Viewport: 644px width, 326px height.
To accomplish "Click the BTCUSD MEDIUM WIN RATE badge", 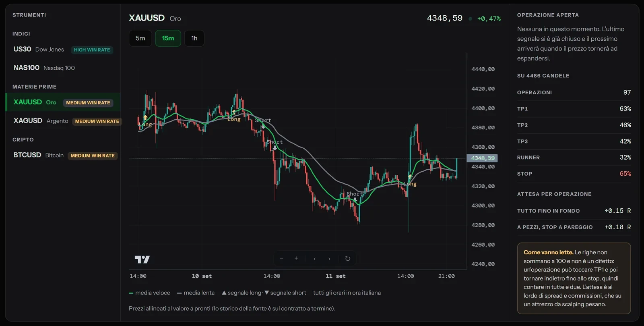I will [93, 156].
